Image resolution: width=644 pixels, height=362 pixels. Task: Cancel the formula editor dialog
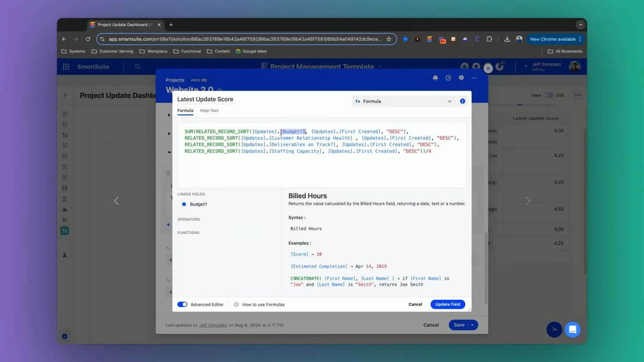pos(415,304)
